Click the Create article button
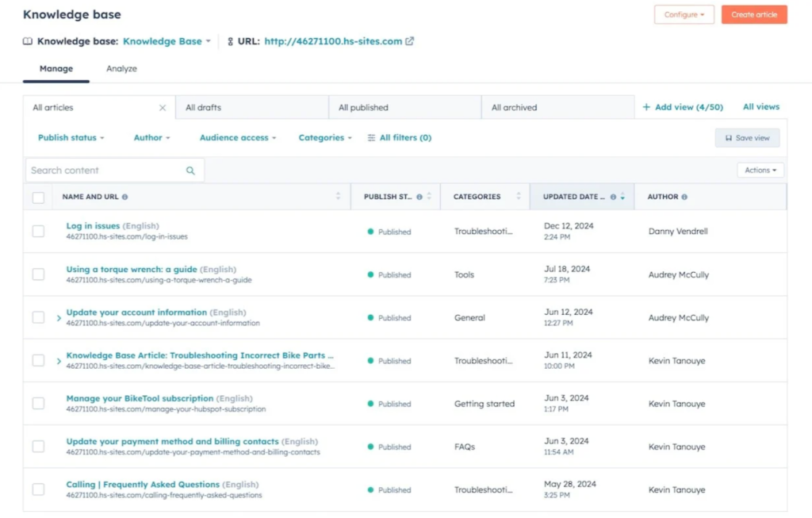This screenshot has height=518, width=812. 754,13
